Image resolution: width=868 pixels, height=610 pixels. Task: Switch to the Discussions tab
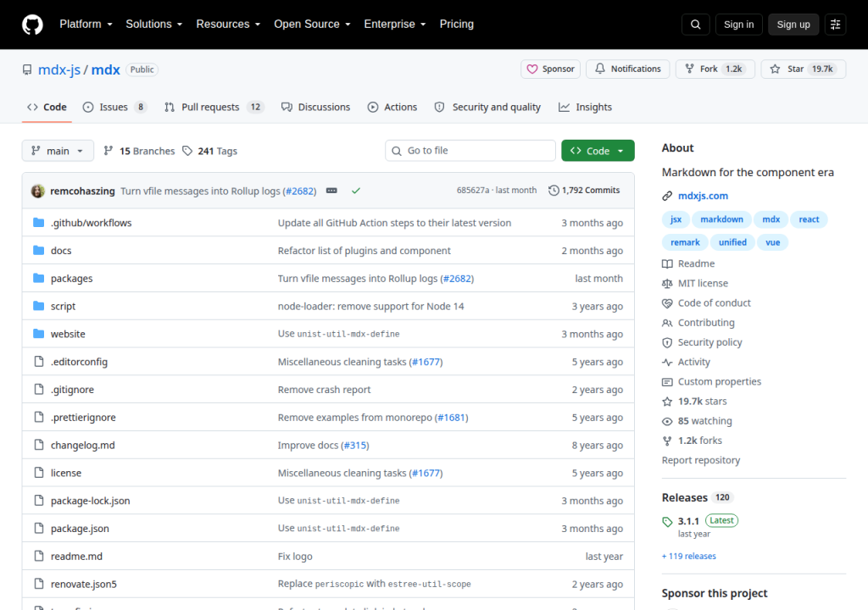pyautogui.click(x=315, y=107)
